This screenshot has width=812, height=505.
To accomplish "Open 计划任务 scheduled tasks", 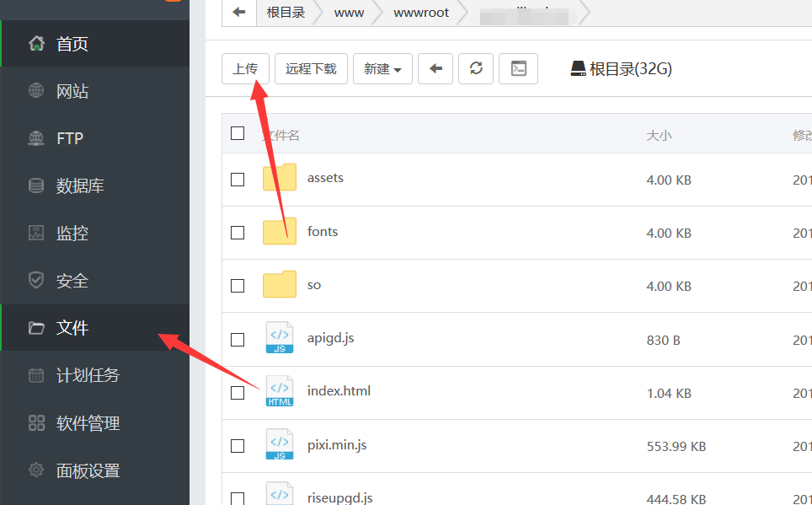I will click(95, 375).
